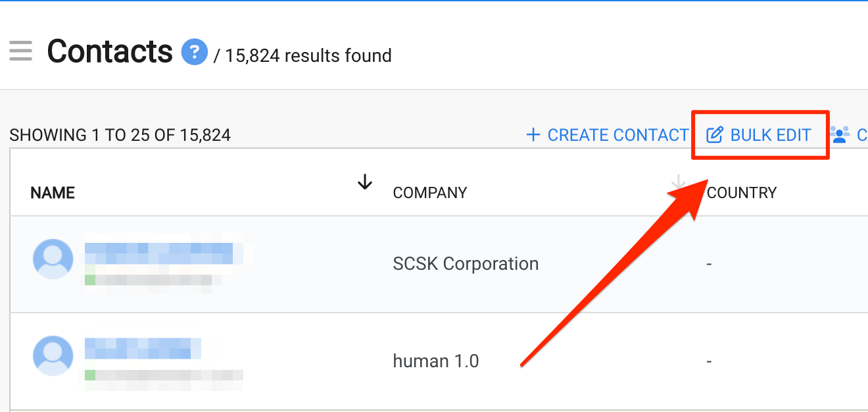Click the avatar of the human 1.0 contact
Image resolution: width=868 pixels, height=412 pixels.
click(x=53, y=356)
